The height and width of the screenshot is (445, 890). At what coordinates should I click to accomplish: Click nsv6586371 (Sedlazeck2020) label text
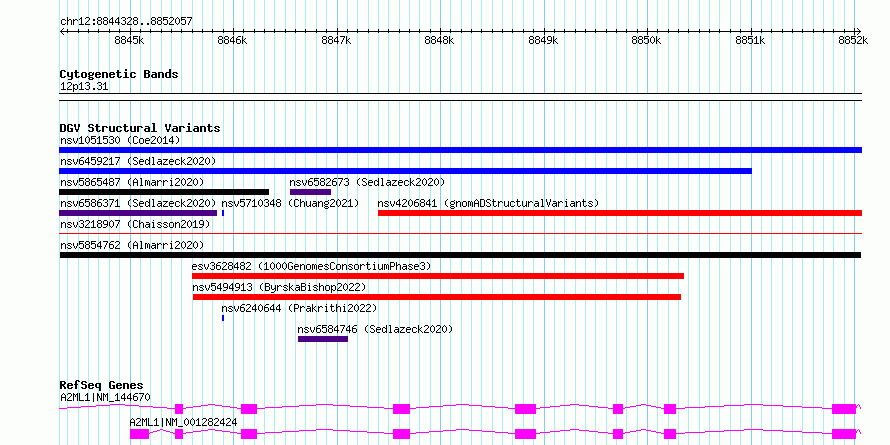(x=138, y=203)
